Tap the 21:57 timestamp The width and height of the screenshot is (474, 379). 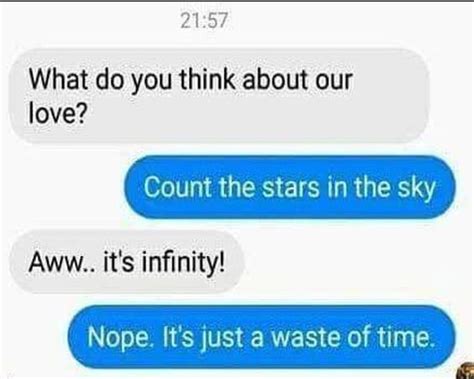point(204,20)
